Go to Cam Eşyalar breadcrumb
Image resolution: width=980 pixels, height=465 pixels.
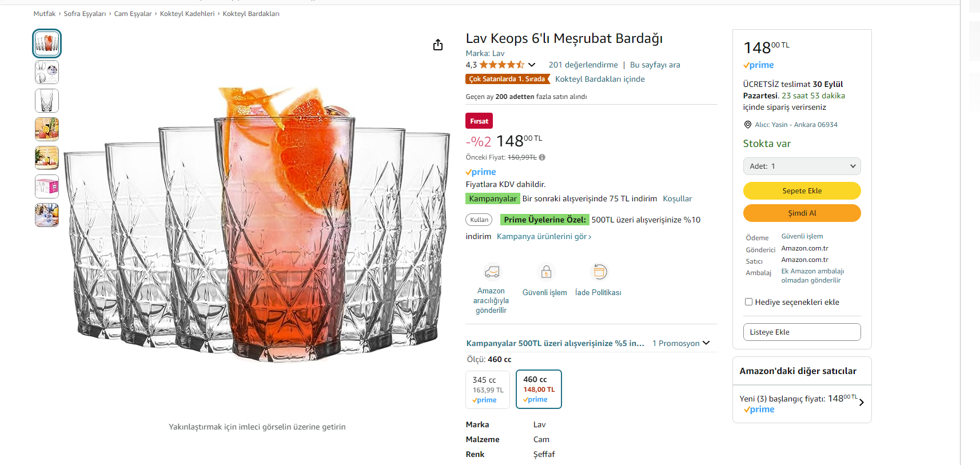point(133,14)
